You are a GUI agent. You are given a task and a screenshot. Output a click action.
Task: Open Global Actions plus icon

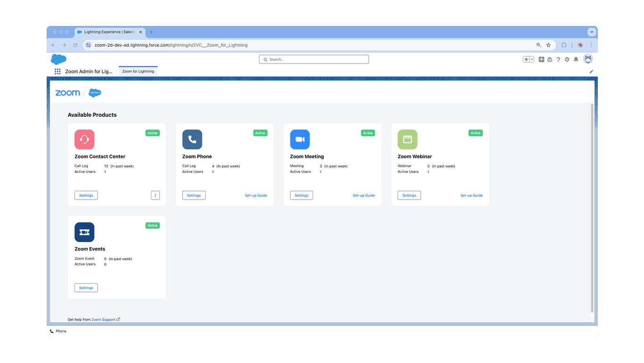coord(541,59)
